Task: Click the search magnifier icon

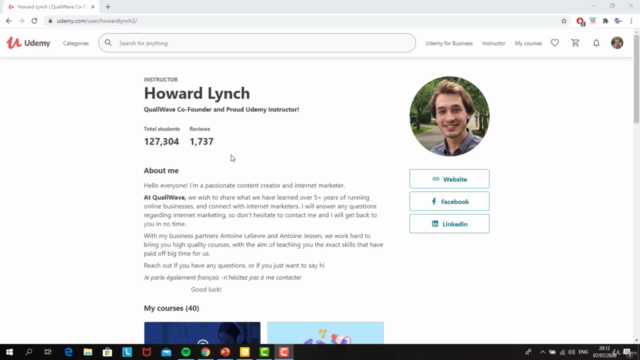Action: 108,43
